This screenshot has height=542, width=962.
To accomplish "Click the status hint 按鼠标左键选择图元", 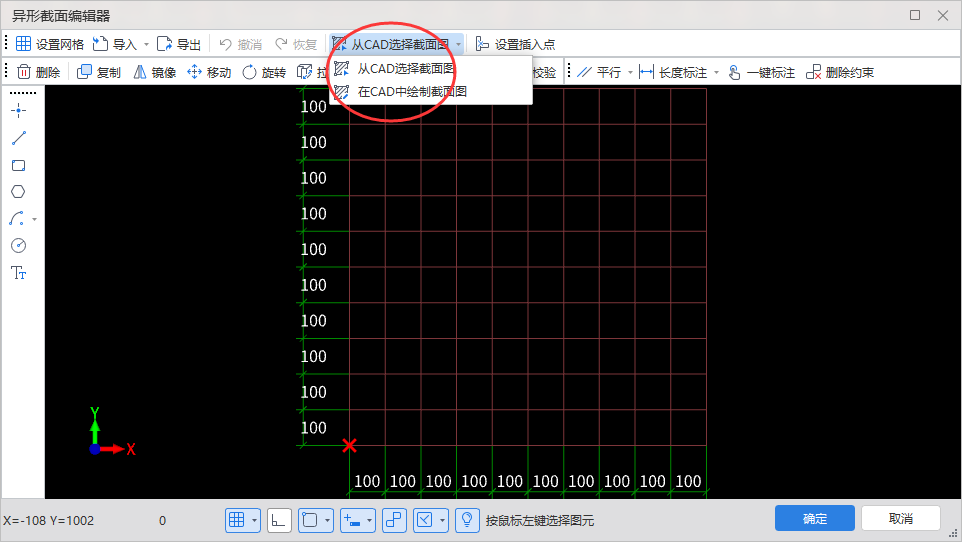I will [540, 521].
